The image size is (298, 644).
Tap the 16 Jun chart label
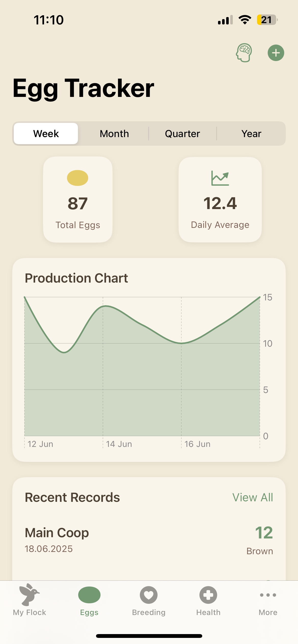[197, 444]
